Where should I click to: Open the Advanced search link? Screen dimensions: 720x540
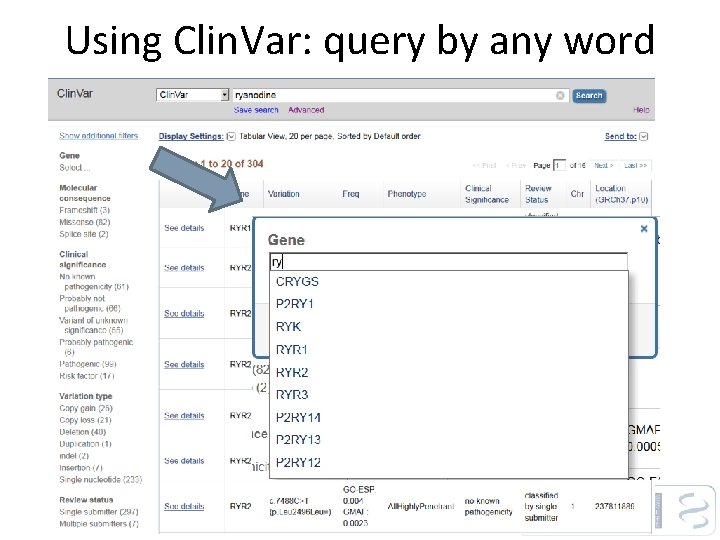pos(306,110)
